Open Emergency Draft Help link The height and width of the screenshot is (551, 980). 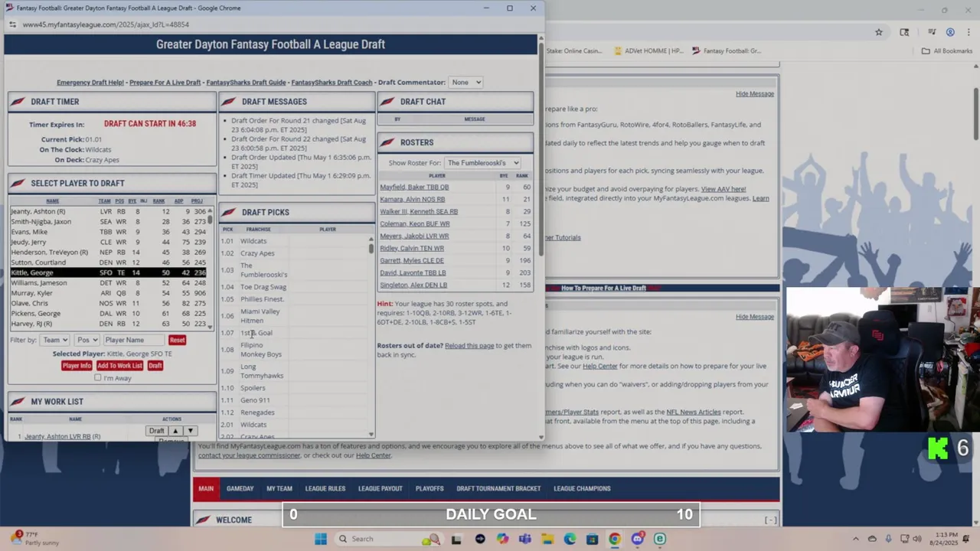pyautogui.click(x=90, y=82)
